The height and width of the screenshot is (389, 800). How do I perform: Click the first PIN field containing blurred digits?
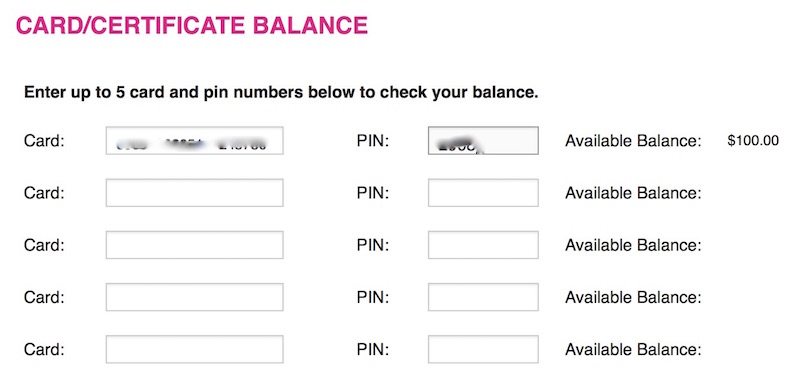pos(483,140)
